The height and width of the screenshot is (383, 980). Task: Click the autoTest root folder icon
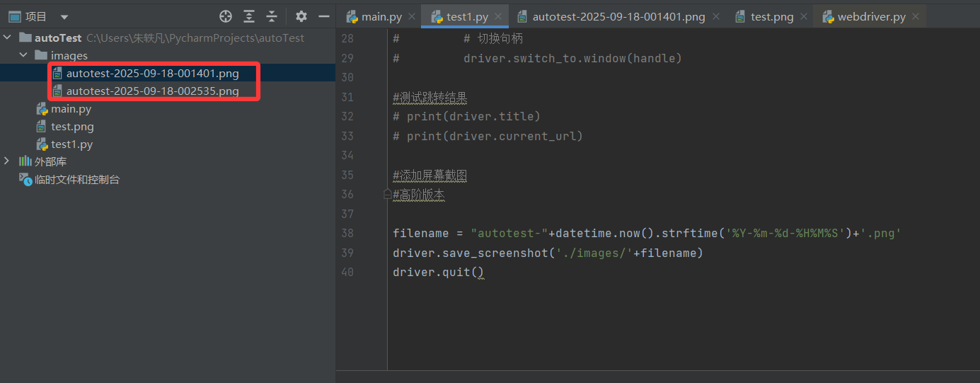25,38
